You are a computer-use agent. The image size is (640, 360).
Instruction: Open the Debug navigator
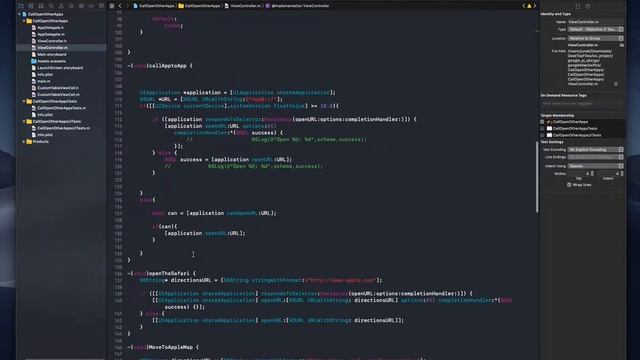[x=81, y=6]
